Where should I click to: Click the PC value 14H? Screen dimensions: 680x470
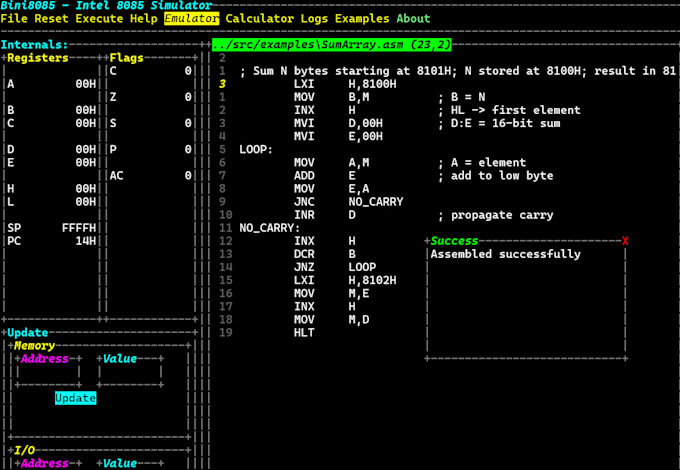point(85,241)
